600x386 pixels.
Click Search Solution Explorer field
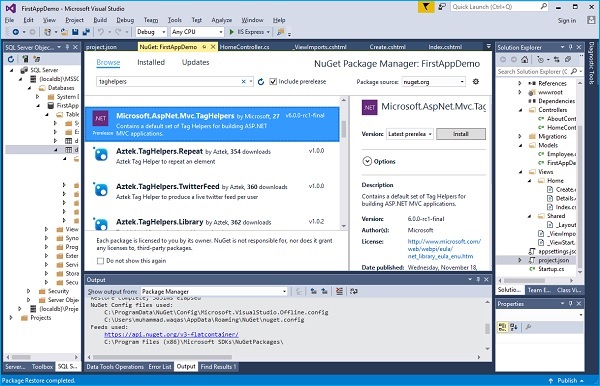[x=533, y=72]
